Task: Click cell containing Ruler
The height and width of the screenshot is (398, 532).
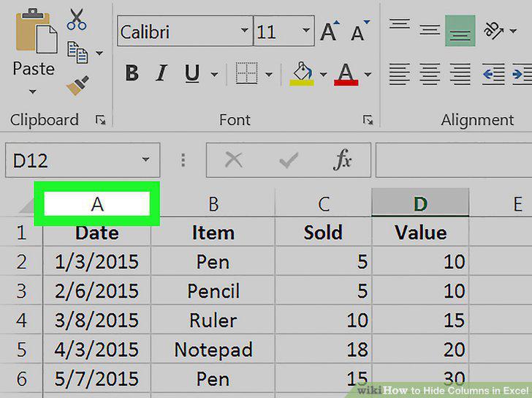Action: pyautogui.click(x=213, y=320)
